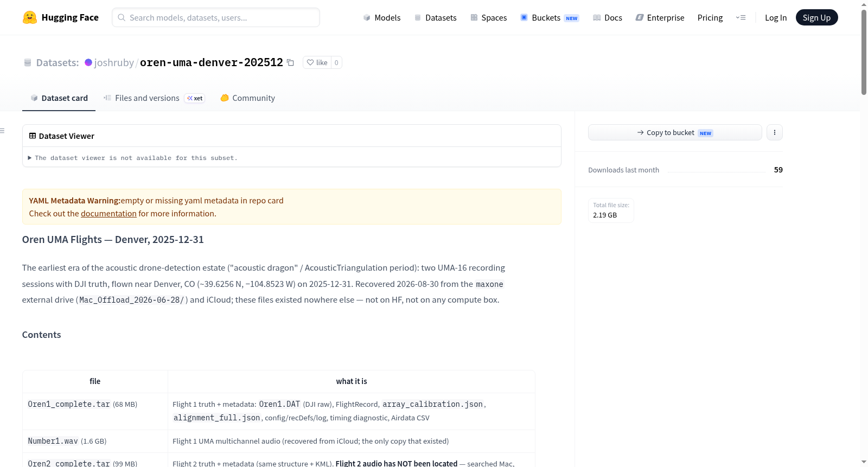Click the 'file' table column header
The height and width of the screenshot is (467, 868).
[95, 381]
